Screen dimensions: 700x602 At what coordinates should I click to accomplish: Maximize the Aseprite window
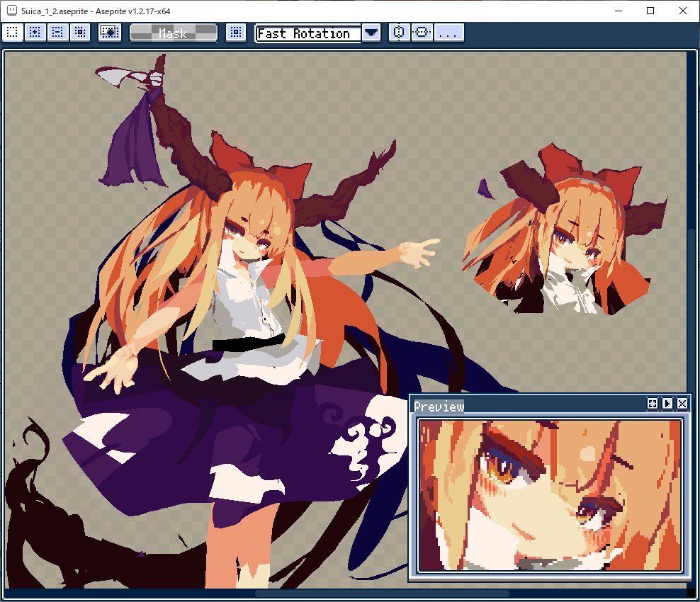click(650, 11)
